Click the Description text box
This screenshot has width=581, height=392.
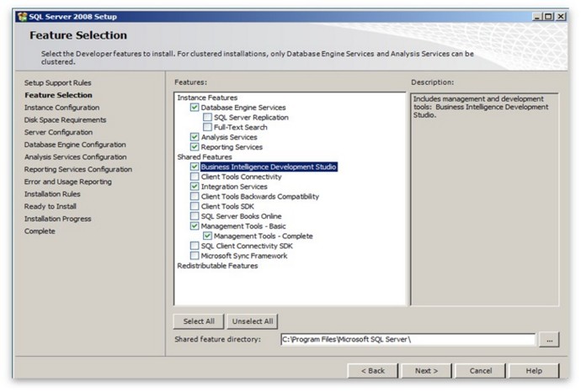tap(485, 199)
